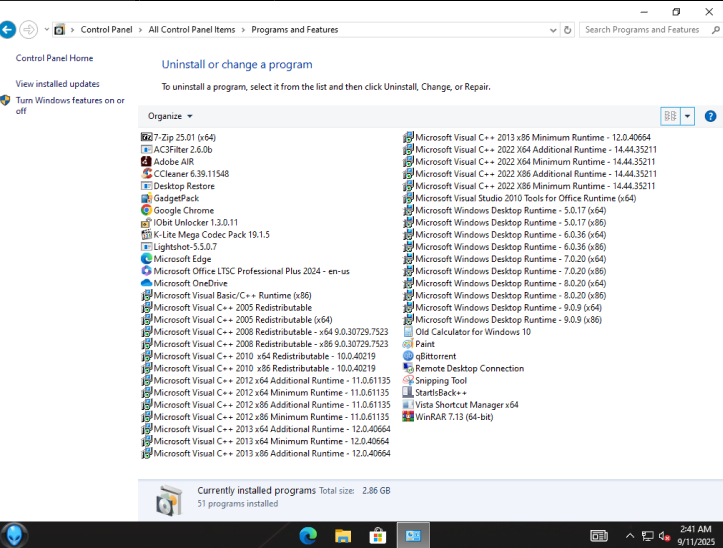Open File Explorer from the taskbar
This screenshot has width=723, height=548.
point(342,536)
